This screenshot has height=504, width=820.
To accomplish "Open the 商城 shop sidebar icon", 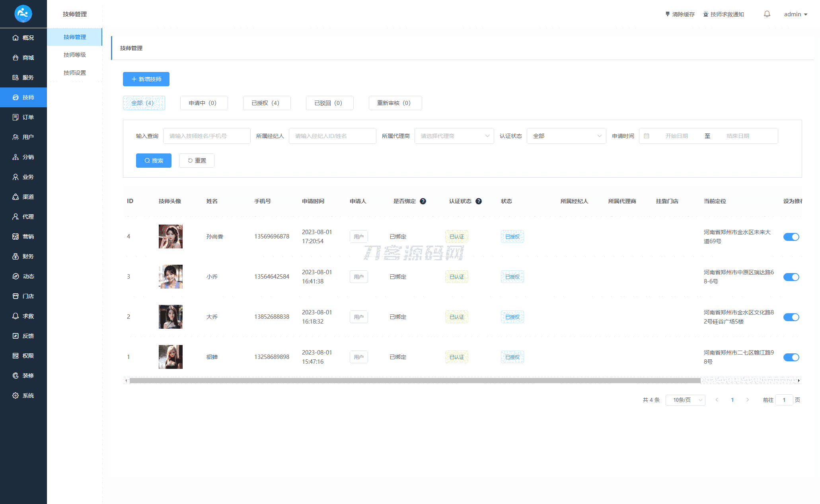I will click(x=16, y=58).
